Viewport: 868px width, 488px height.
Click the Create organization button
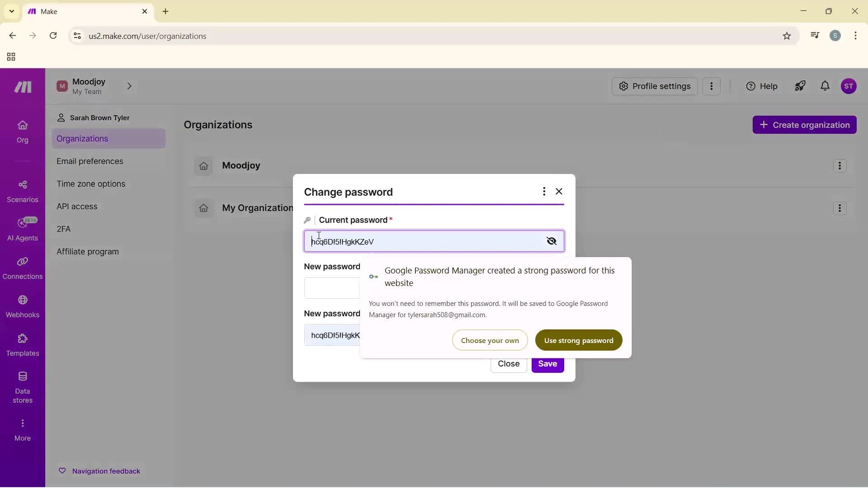tap(805, 125)
